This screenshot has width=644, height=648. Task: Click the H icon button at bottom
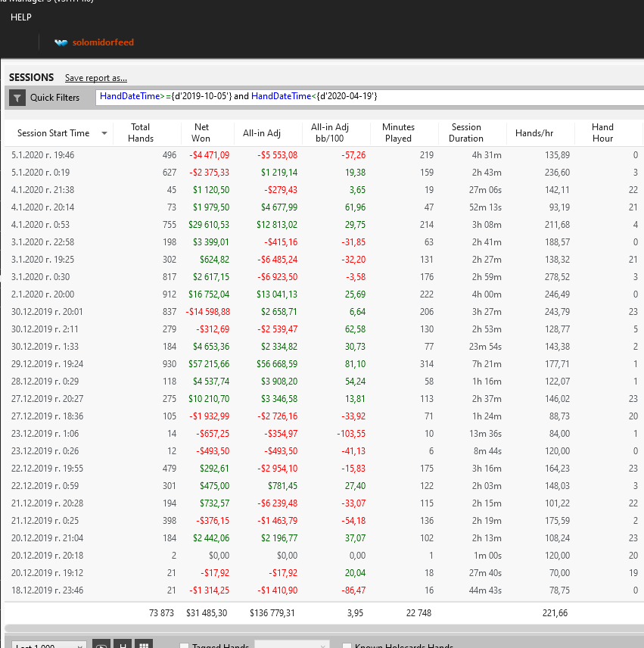(123, 645)
